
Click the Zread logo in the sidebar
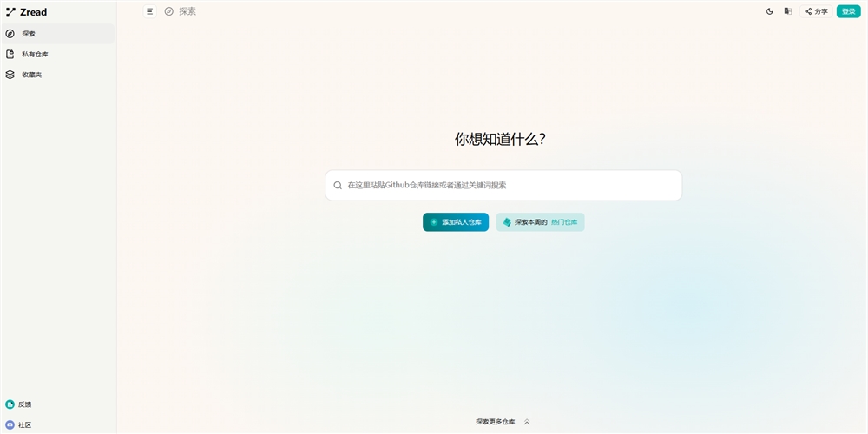coord(26,12)
